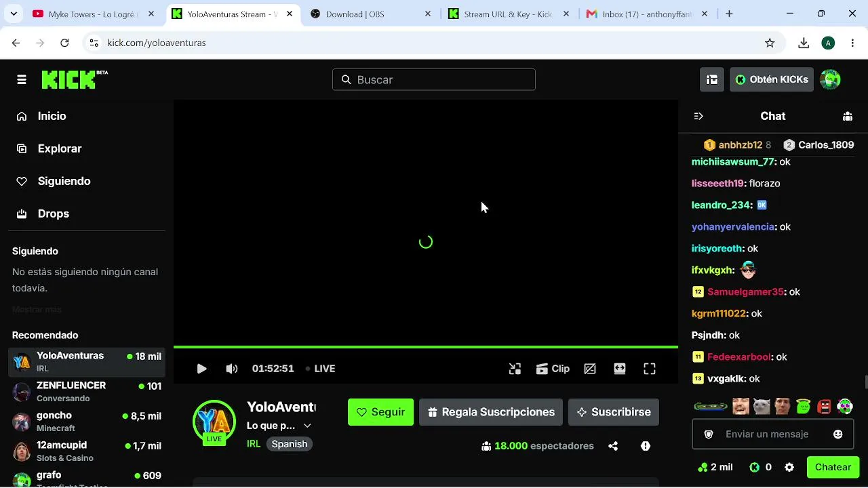
Task: Click the green video progress bar
Action: pos(426,347)
